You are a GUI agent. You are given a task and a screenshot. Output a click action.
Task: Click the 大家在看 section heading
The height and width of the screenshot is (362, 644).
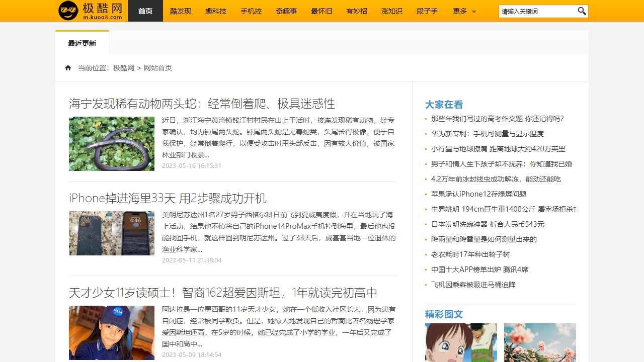[x=444, y=105]
